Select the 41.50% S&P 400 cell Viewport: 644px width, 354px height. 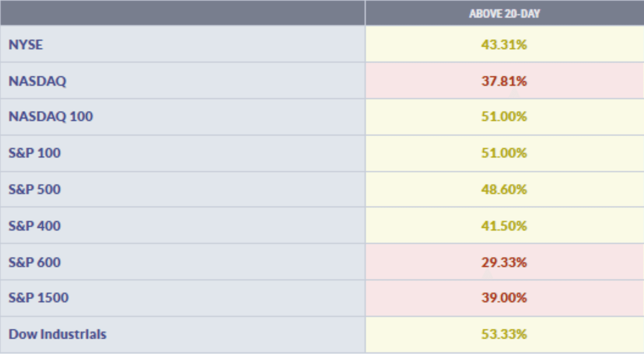click(x=504, y=226)
